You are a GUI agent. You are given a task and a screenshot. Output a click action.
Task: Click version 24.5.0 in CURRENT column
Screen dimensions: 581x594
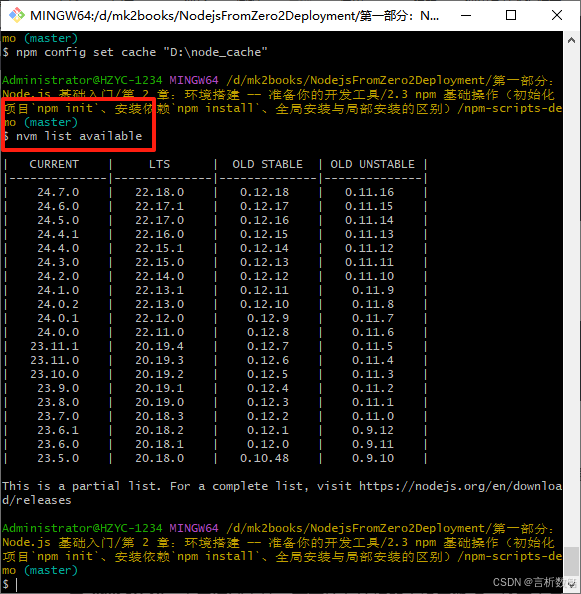[58, 220]
